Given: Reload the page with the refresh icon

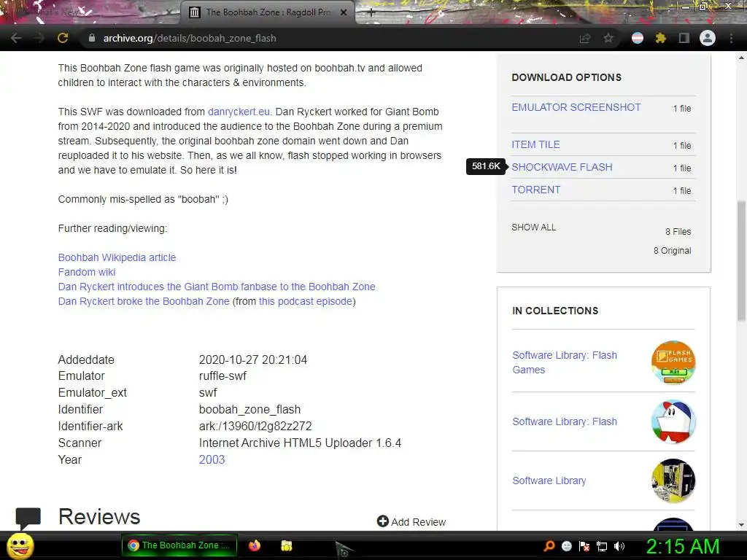Looking at the screenshot, I should (63, 38).
